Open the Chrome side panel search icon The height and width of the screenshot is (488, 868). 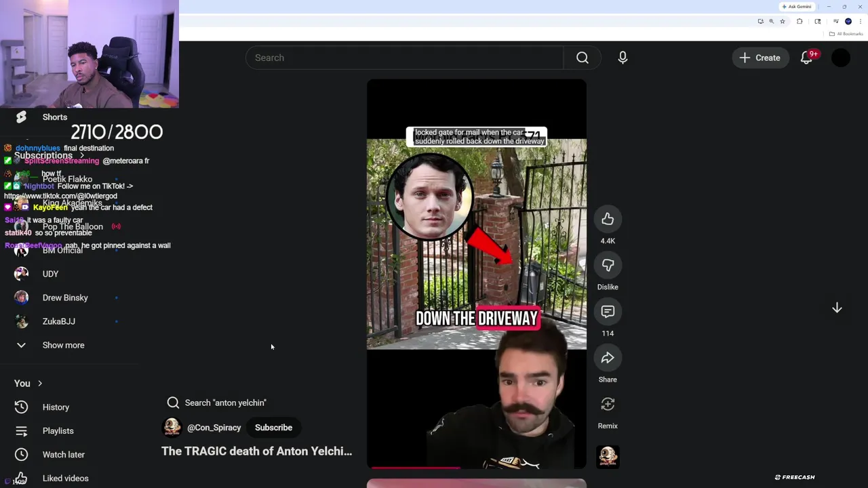818,21
